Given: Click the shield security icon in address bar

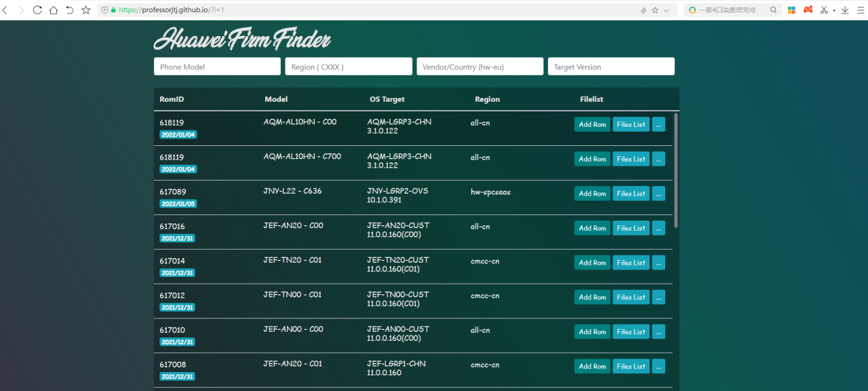Looking at the screenshot, I should click(x=104, y=10).
